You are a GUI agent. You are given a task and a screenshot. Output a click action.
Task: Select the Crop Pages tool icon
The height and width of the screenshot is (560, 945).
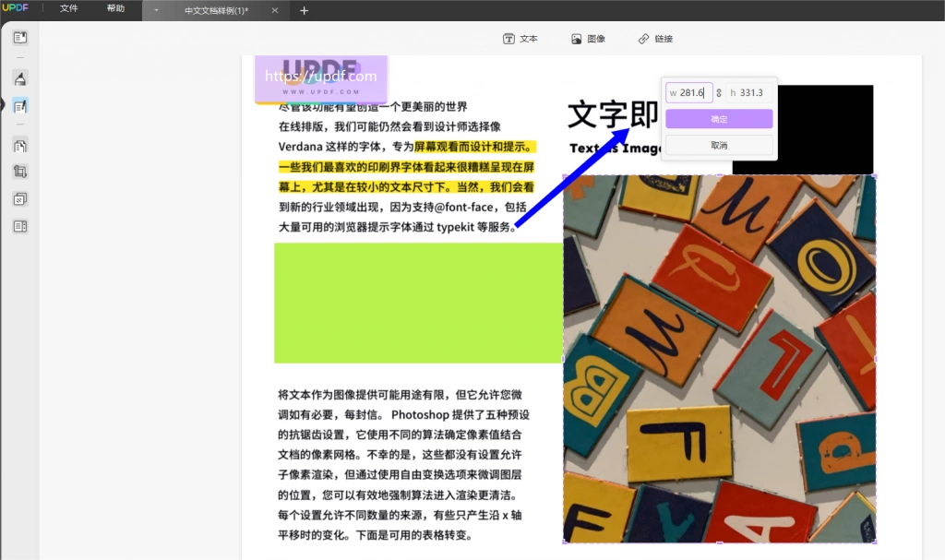point(20,172)
